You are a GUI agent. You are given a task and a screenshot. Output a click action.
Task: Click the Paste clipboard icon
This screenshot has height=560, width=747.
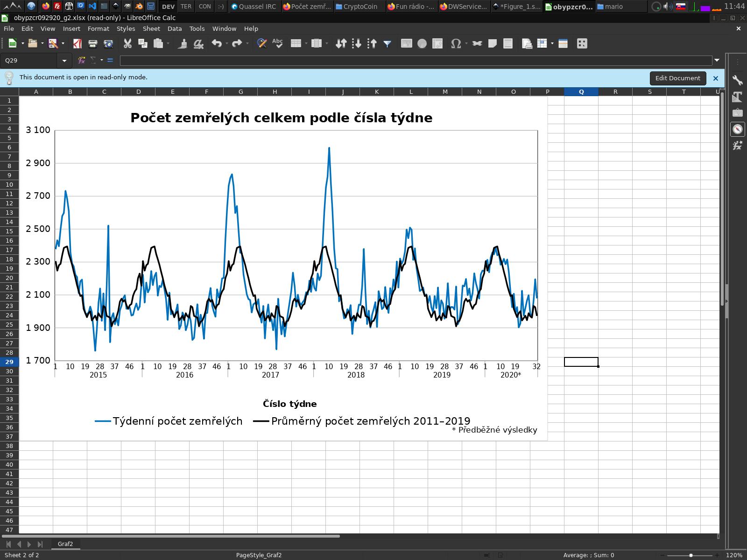coord(158,43)
